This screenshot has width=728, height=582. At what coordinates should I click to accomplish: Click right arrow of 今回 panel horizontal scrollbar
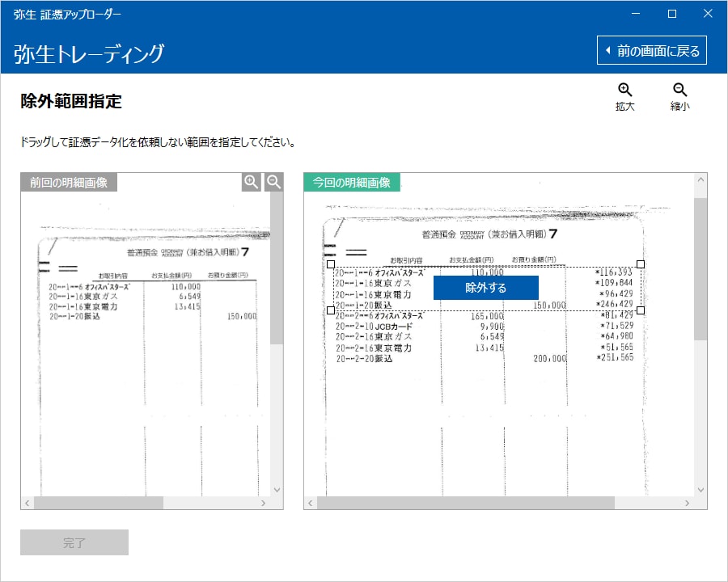coord(687,503)
